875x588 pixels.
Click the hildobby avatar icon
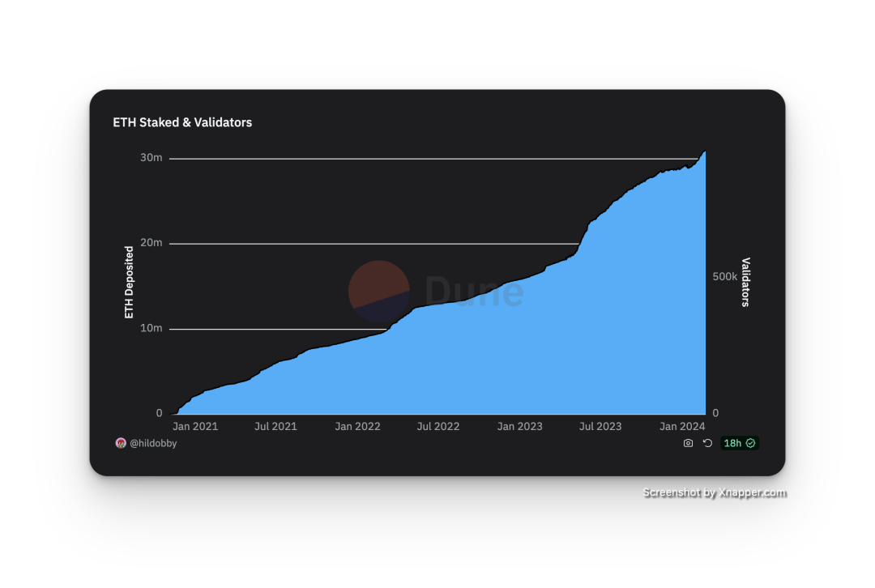pyautogui.click(x=121, y=443)
